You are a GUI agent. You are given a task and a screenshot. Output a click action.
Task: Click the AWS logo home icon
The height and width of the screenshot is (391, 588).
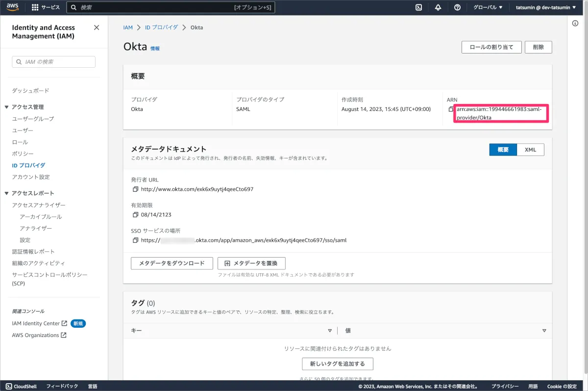(x=13, y=7)
